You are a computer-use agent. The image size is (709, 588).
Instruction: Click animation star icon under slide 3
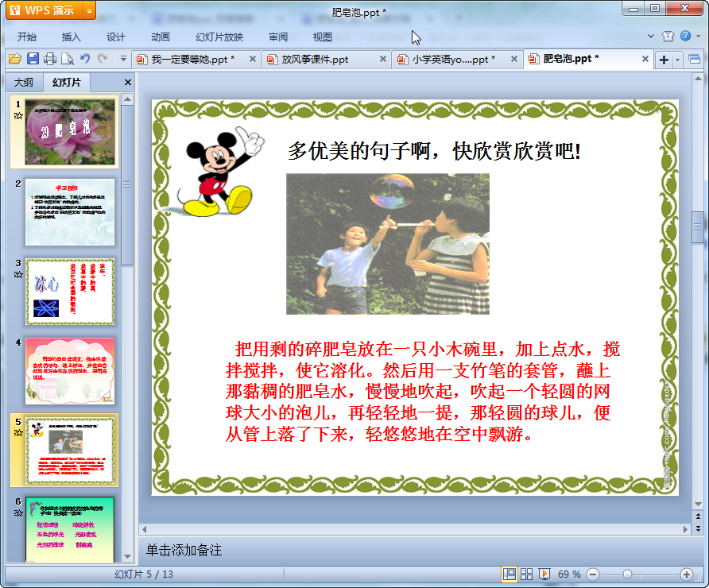(18, 274)
